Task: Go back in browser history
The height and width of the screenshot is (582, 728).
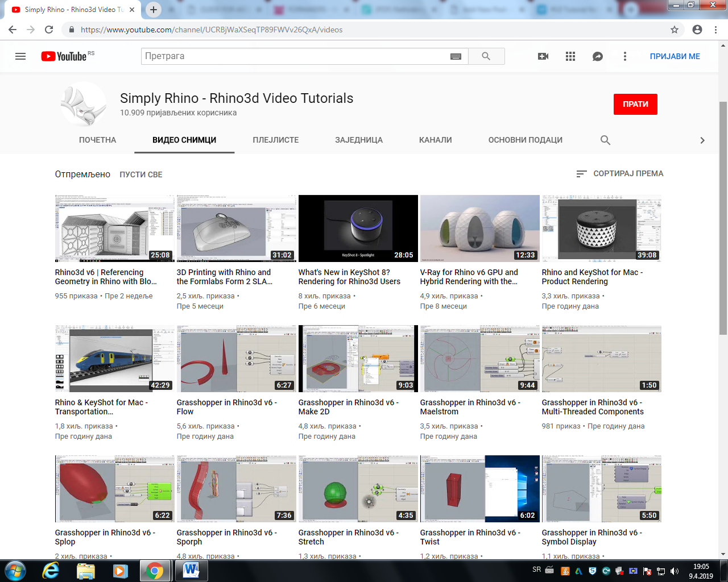Action: [13, 30]
